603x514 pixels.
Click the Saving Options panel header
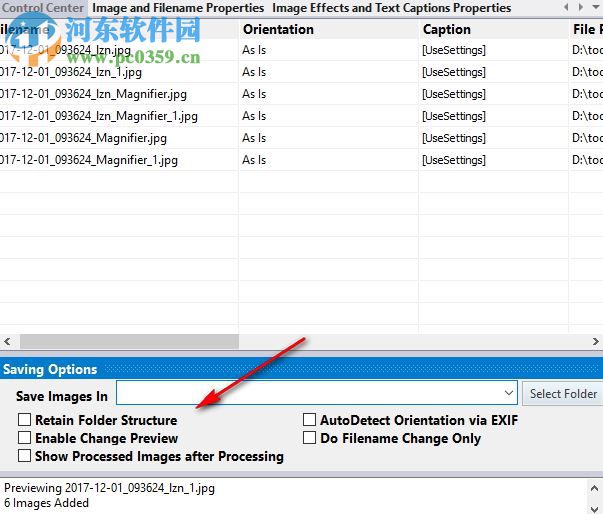point(302,369)
